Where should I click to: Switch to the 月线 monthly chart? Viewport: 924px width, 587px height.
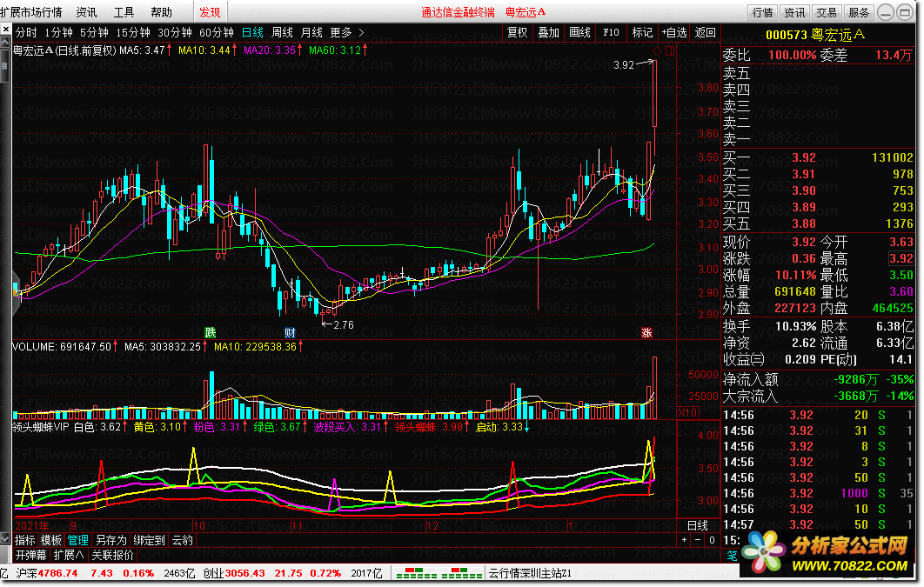[311, 32]
